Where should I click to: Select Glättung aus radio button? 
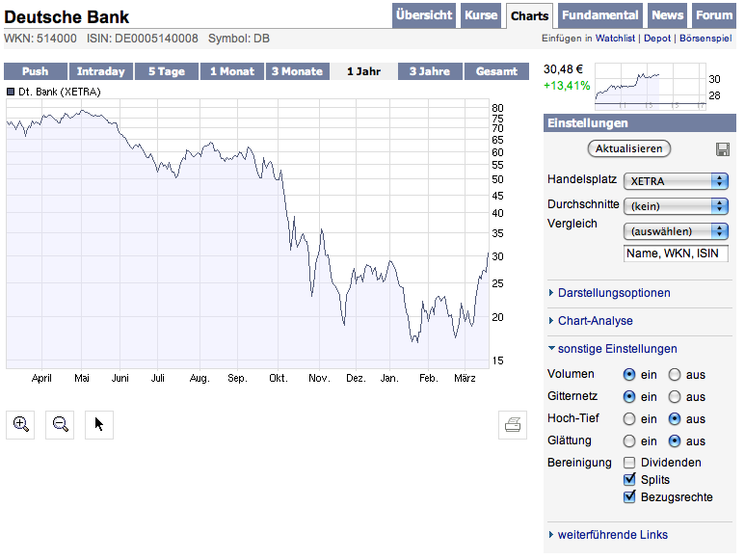(675, 441)
